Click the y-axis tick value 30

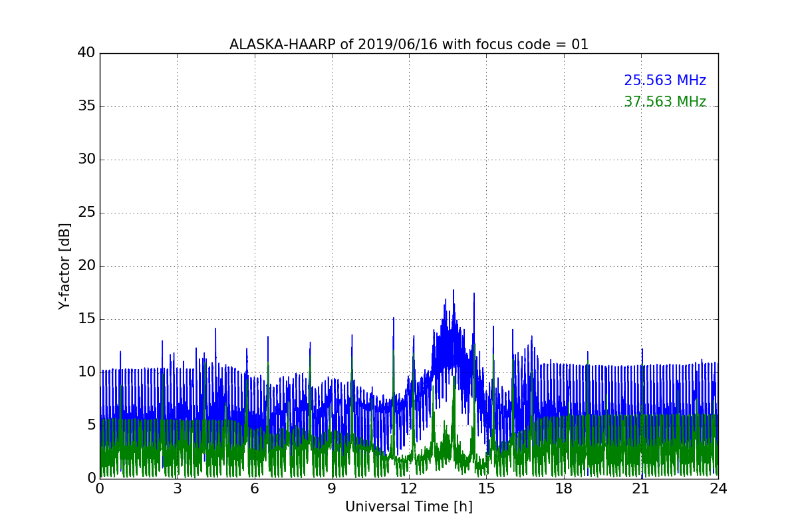pyautogui.click(x=86, y=159)
